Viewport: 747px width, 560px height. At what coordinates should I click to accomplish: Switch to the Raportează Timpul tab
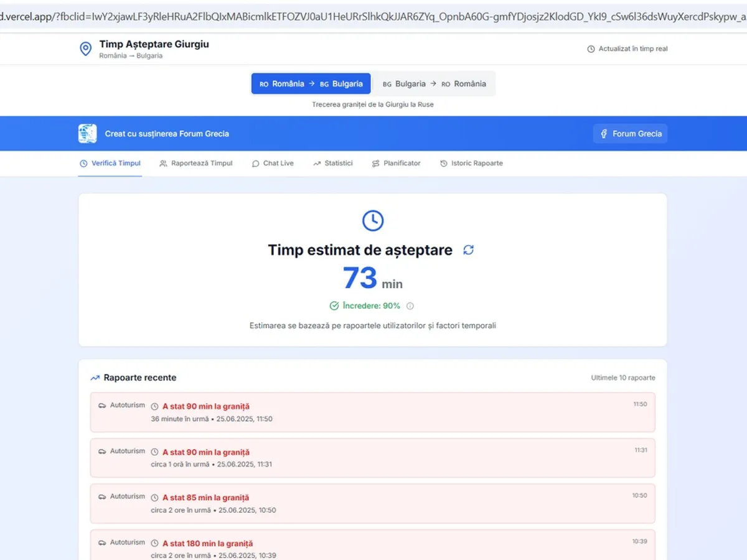pos(195,164)
